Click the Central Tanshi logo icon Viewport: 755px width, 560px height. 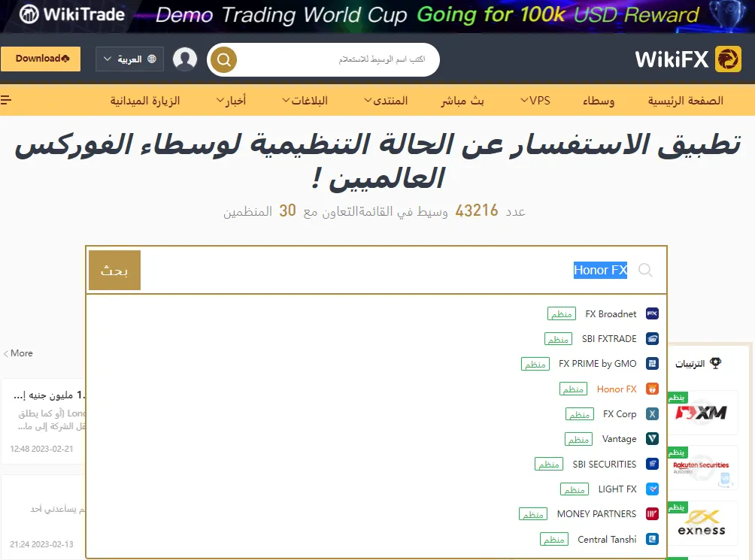(652, 539)
